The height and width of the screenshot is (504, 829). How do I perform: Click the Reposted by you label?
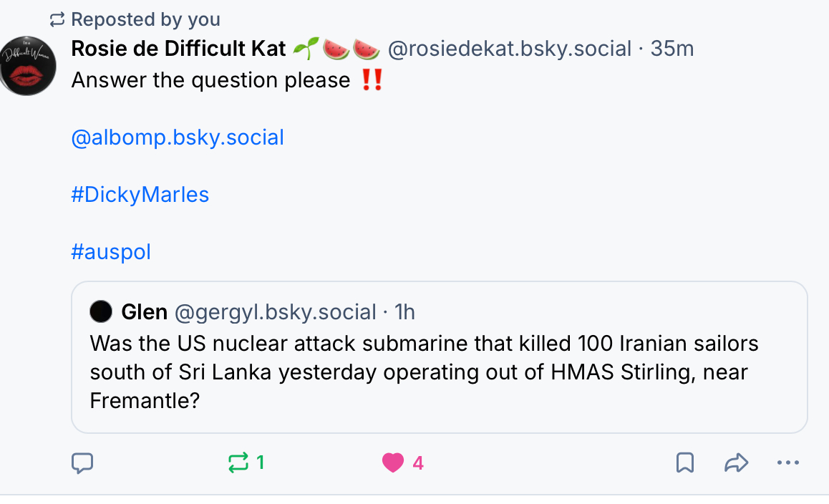[x=145, y=19]
